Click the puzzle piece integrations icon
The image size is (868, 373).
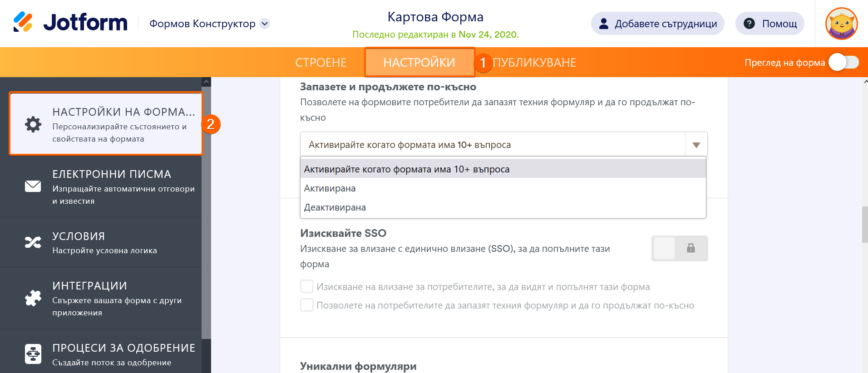click(33, 298)
